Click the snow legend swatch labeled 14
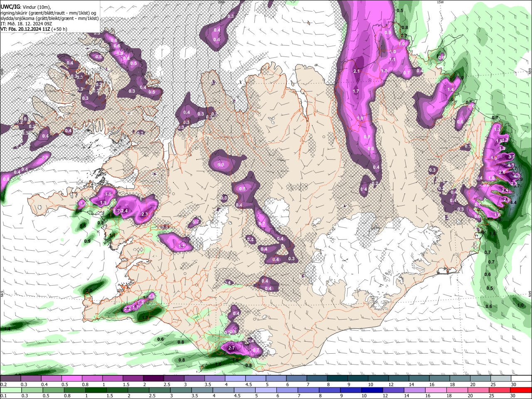This screenshot has height=399, width=532. (x=419, y=379)
